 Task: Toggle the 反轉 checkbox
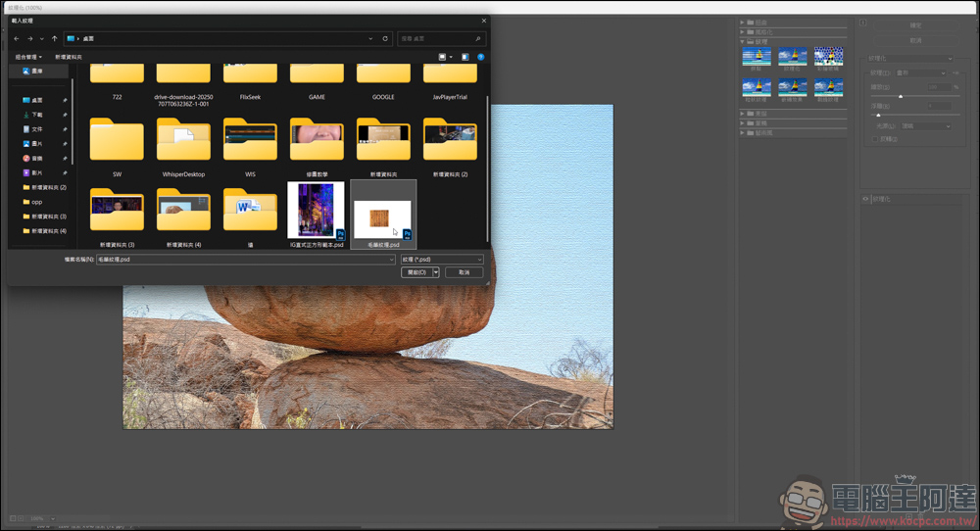click(x=875, y=139)
